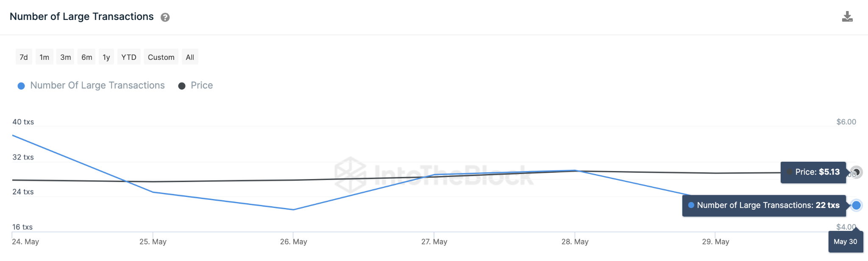Switch to the 1y time range

pos(106,56)
